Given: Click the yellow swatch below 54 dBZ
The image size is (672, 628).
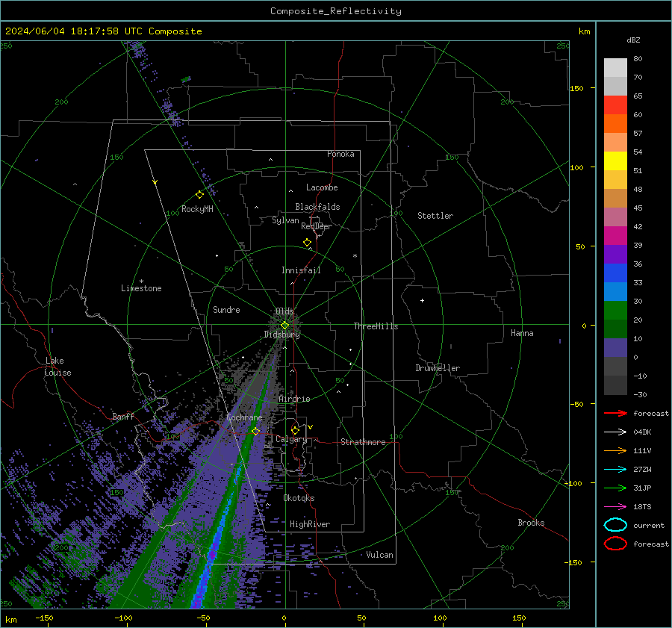Looking at the screenshot, I should click(615, 161).
